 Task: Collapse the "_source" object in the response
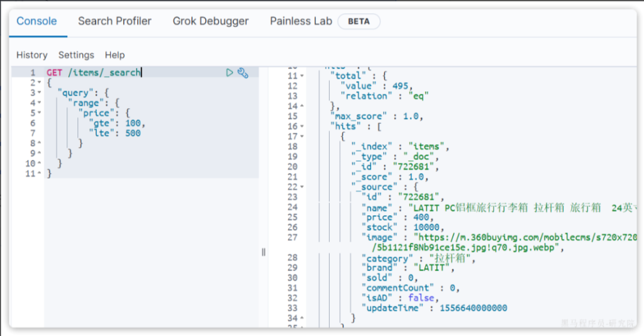302,187
